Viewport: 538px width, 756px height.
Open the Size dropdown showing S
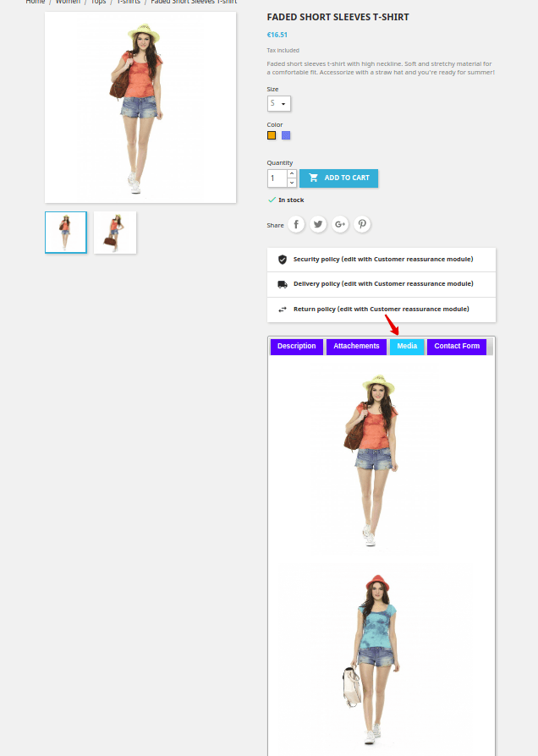(279, 103)
